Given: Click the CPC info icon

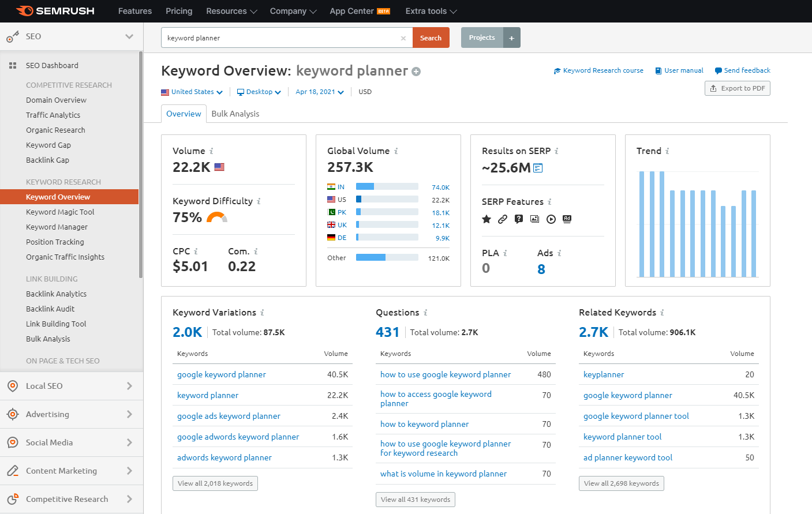Looking at the screenshot, I should tap(196, 252).
